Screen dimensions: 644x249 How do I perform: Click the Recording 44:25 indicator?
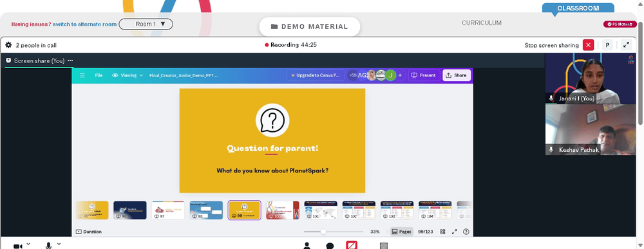point(291,45)
